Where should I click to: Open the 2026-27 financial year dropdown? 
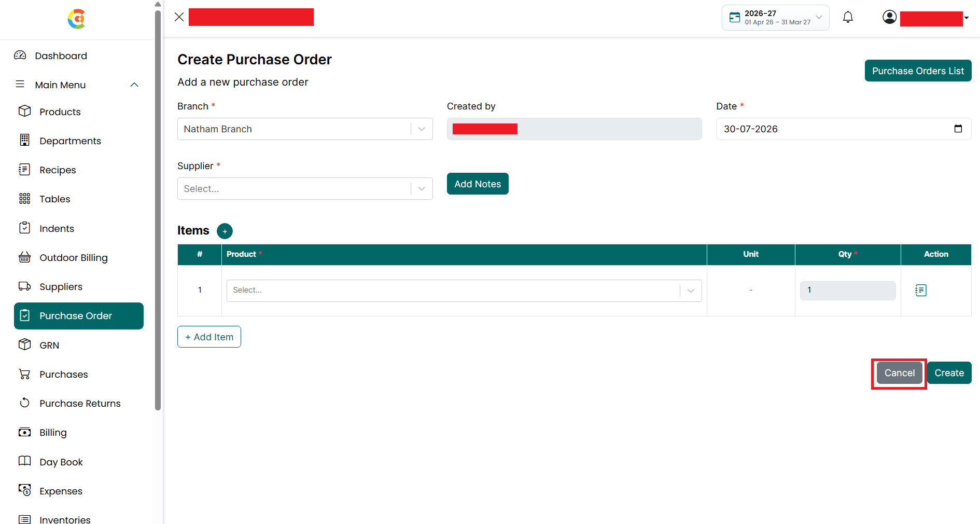tap(775, 18)
